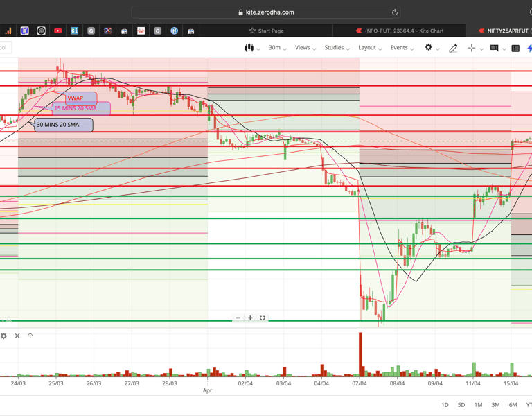Move volume panel up with arrow

click(x=30, y=336)
